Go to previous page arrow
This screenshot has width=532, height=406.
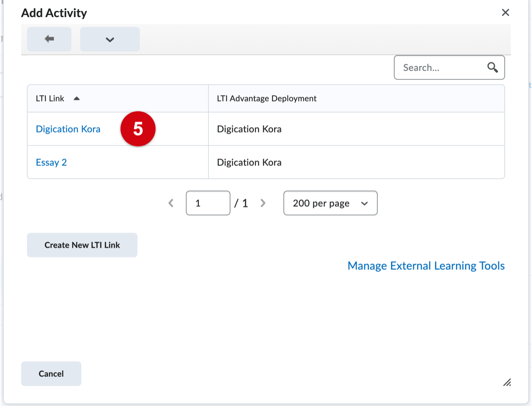(171, 203)
